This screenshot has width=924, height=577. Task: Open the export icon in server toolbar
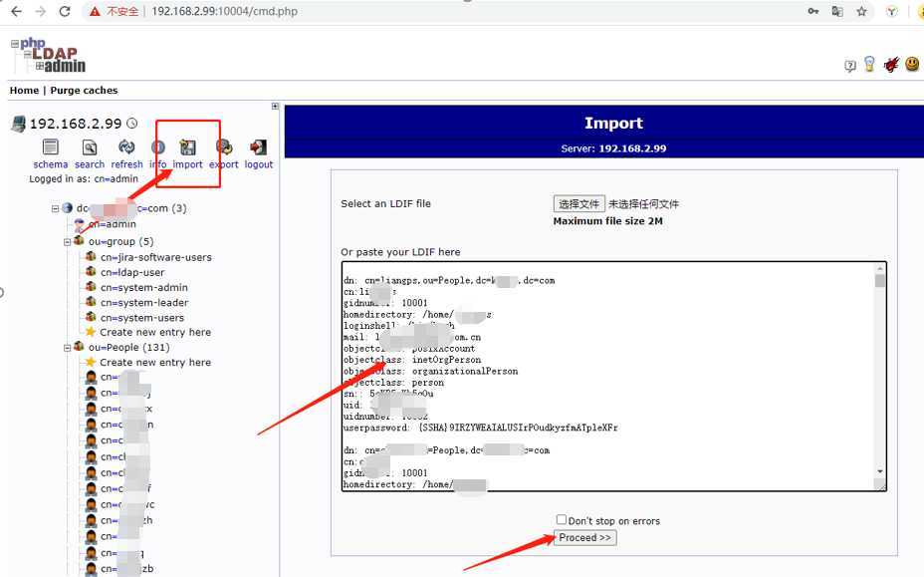coord(224,146)
